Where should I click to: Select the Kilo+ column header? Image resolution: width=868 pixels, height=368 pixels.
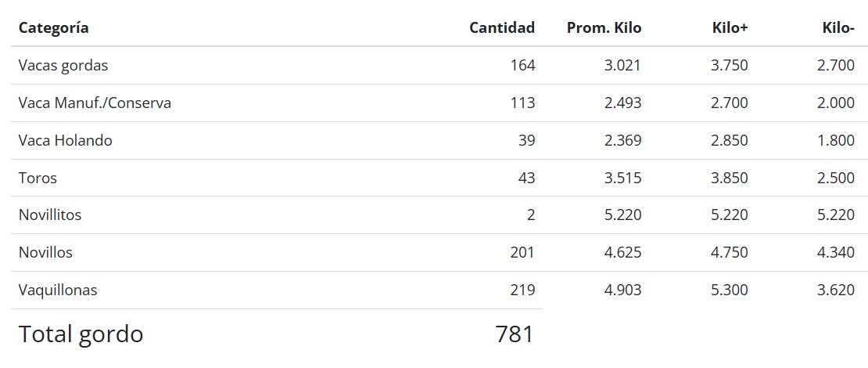pos(730,28)
